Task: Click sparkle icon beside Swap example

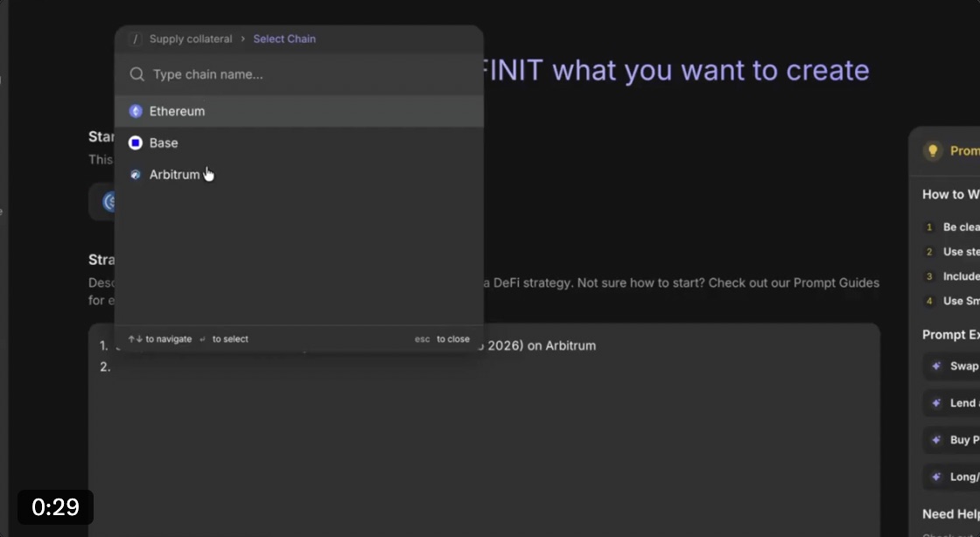Action: click(936, 366)
